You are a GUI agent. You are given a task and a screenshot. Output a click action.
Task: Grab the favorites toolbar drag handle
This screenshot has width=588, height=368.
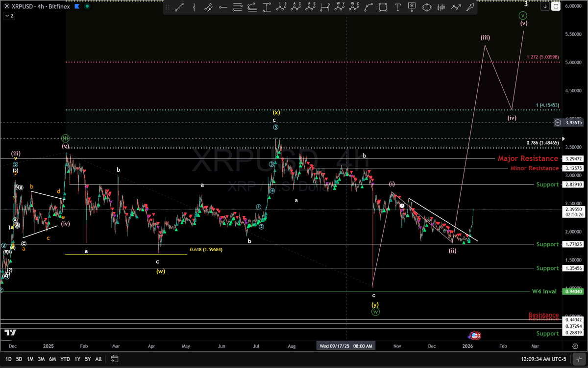[168, 7]
